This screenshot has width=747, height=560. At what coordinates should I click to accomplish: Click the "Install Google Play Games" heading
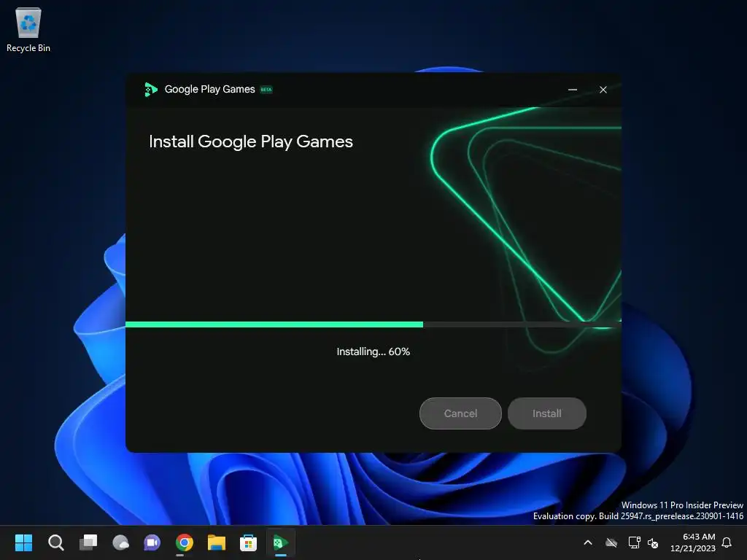pyautogui.click(x=251, y=141)
